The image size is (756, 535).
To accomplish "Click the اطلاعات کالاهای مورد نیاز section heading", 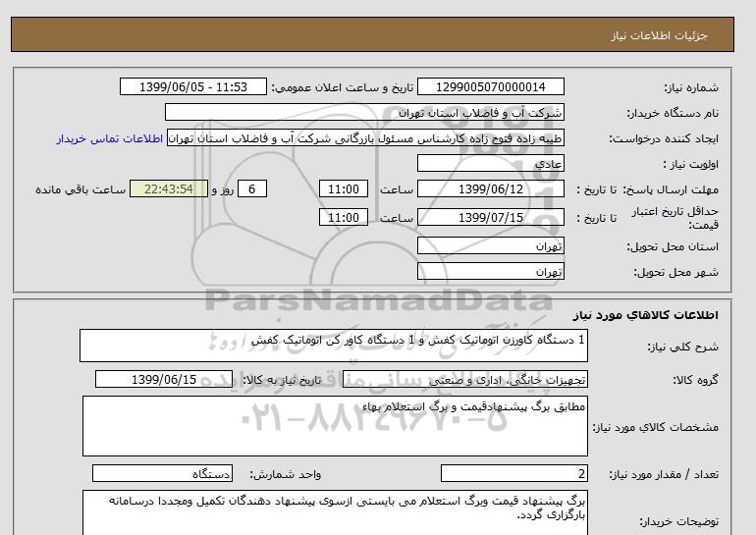I will click(x=646, y=315).
